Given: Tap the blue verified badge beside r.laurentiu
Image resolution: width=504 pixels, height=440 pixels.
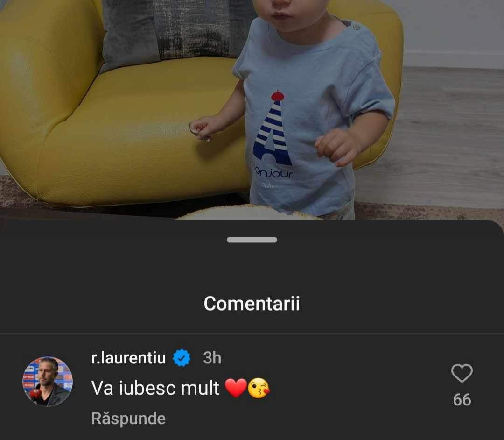Looking at the screenshot, I should pos(182,358).
